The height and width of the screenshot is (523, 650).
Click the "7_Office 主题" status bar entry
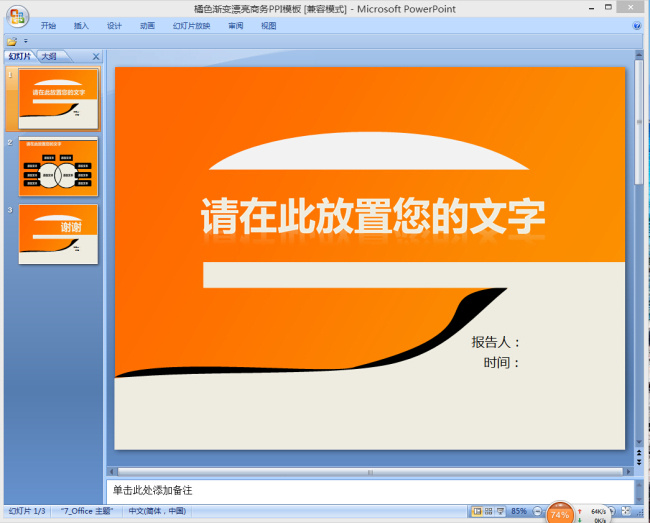click(x=87, y=511)
